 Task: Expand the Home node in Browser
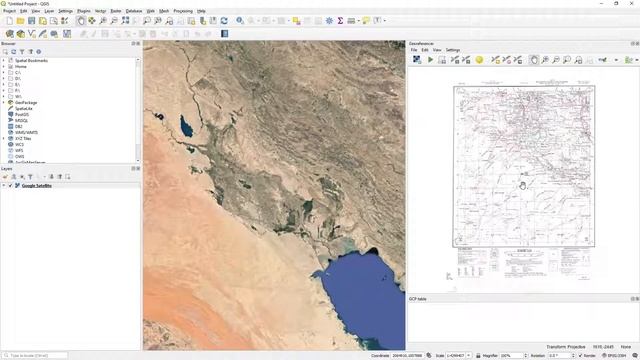(4, 66)
